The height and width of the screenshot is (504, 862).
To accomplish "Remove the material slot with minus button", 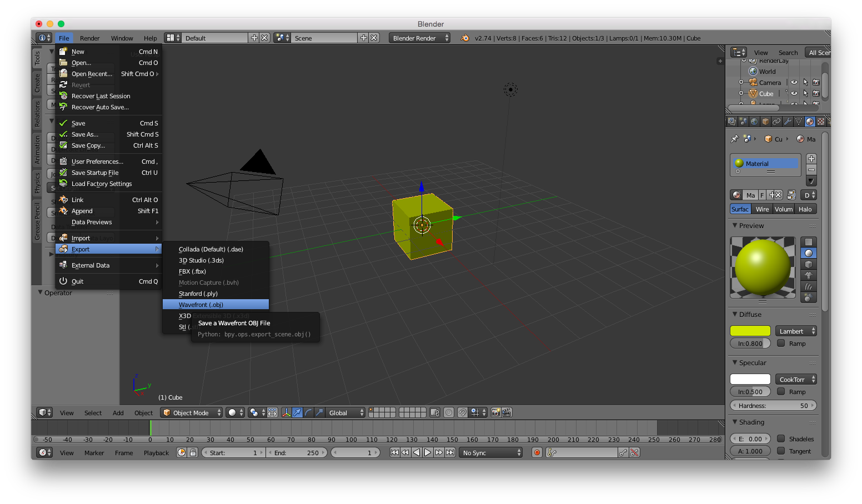I will coord(811,170).
